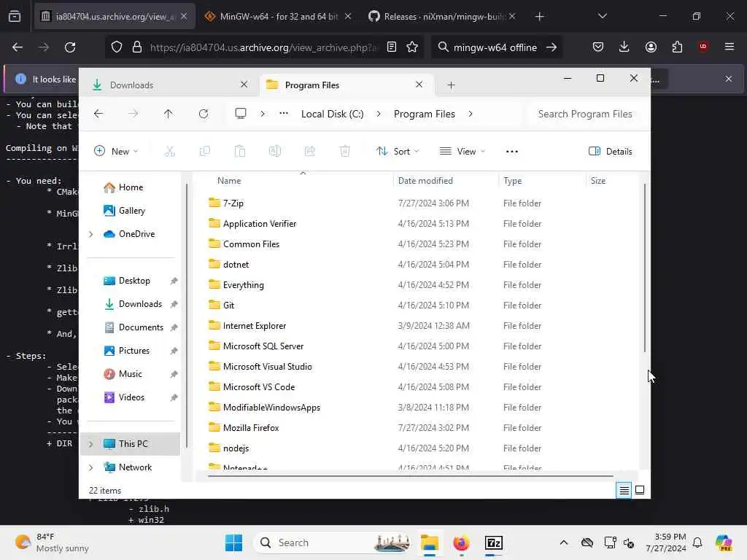Viewport: 747px width, 560px height.
Task: Go up one folder level in Explorer
Action: 169,114
